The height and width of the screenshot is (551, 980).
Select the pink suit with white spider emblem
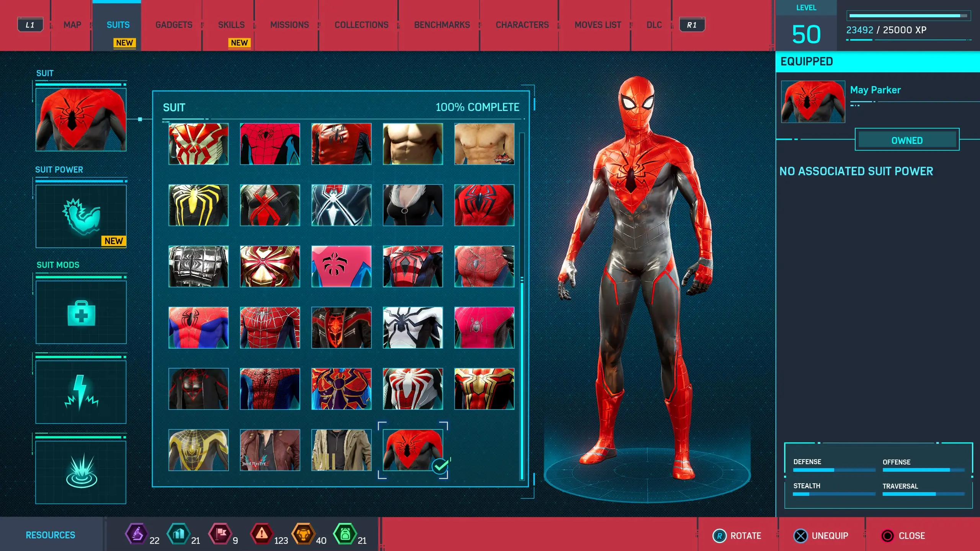341,266
